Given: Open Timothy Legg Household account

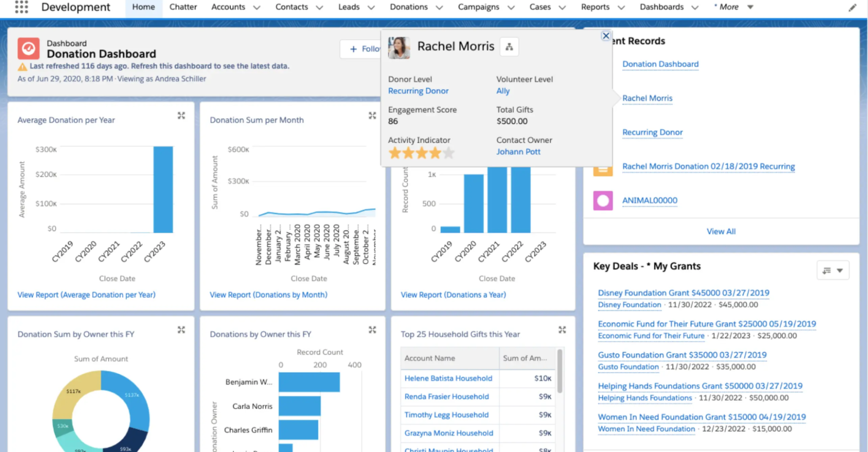Looking at the screenshot, I should click(x=446, y=415).
